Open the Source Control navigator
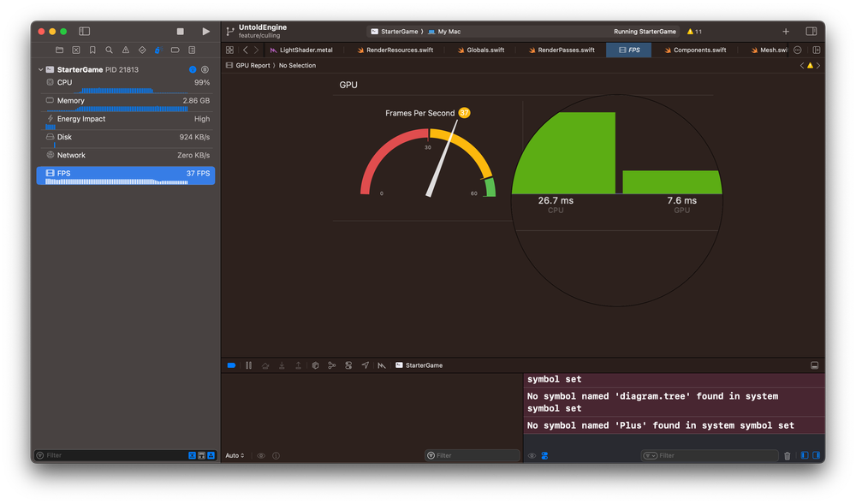856x504 pixels. point(76,50)
